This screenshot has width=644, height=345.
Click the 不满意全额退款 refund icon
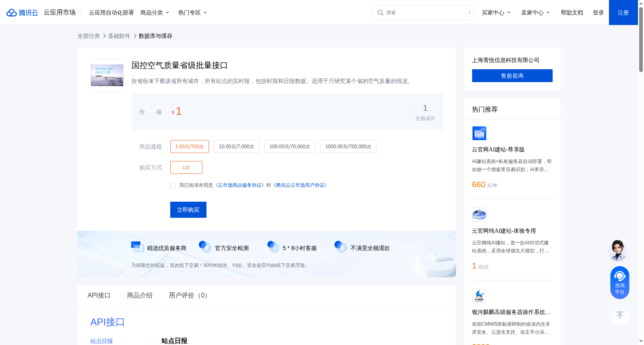[x=341, y=247]
